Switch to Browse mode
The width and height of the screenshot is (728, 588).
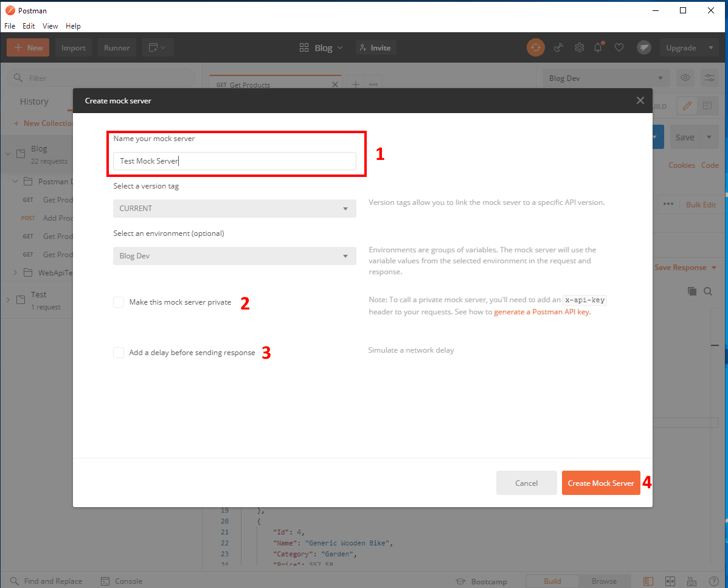[x=604, y=581]
